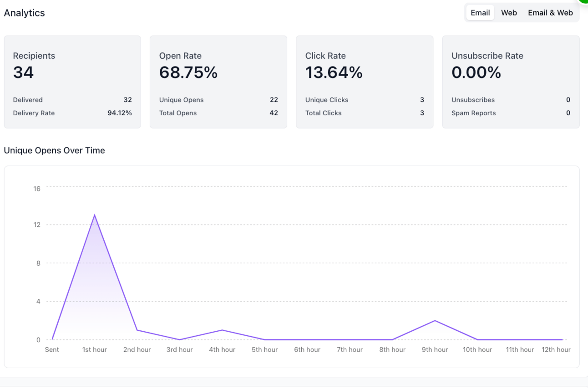This screenshot has height=390, width=588.
Task: Click the 1st hour axis label
Action: [95, 349]
